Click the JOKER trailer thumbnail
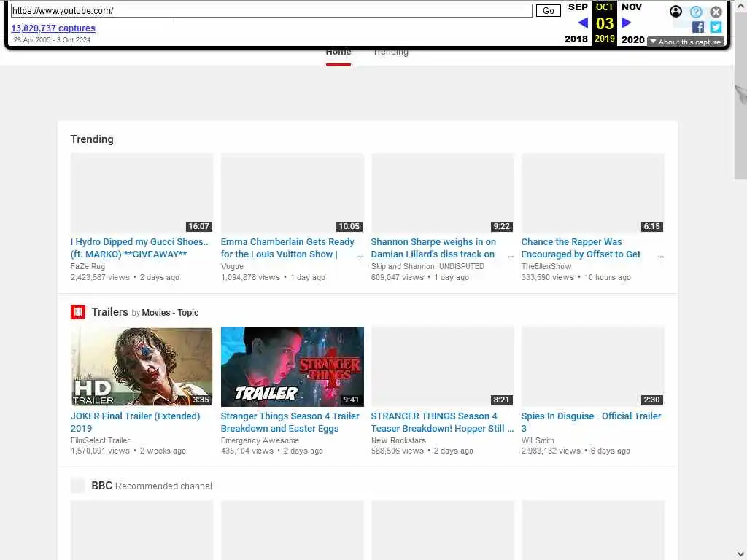The width and height of the screenshot is (747, 560). pos(142,367)
